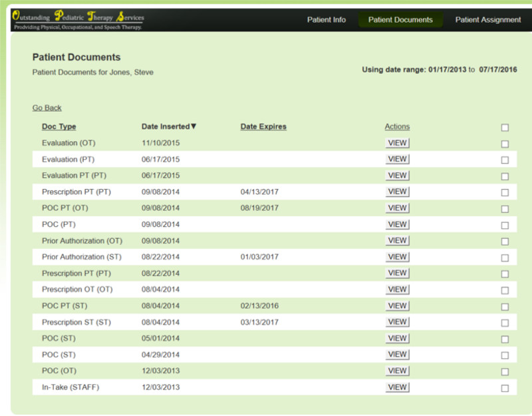View the Evaluation (OT) document
Image resolution: width=532 pixels, height=416 pixels.
(x=397, y=142)
